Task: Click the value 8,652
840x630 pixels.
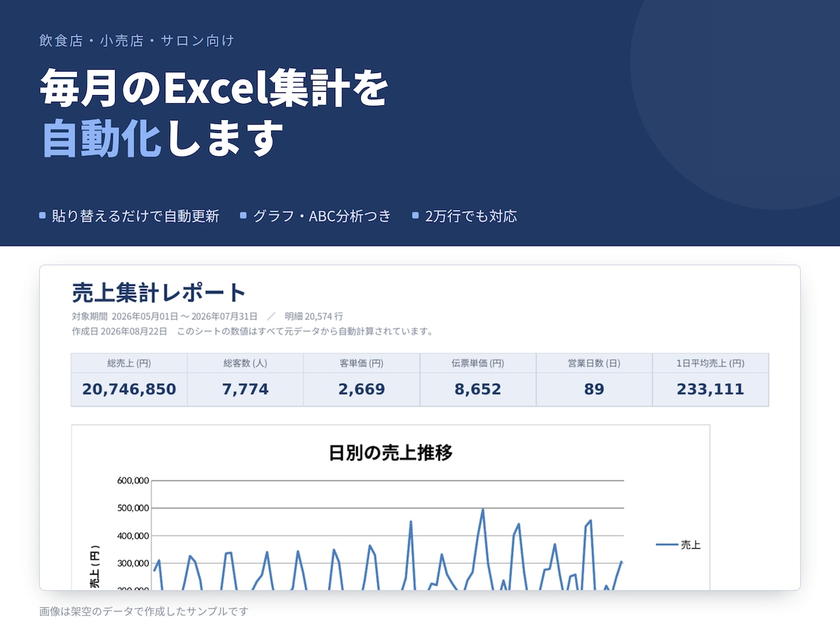Action: [x=478, y=389]
